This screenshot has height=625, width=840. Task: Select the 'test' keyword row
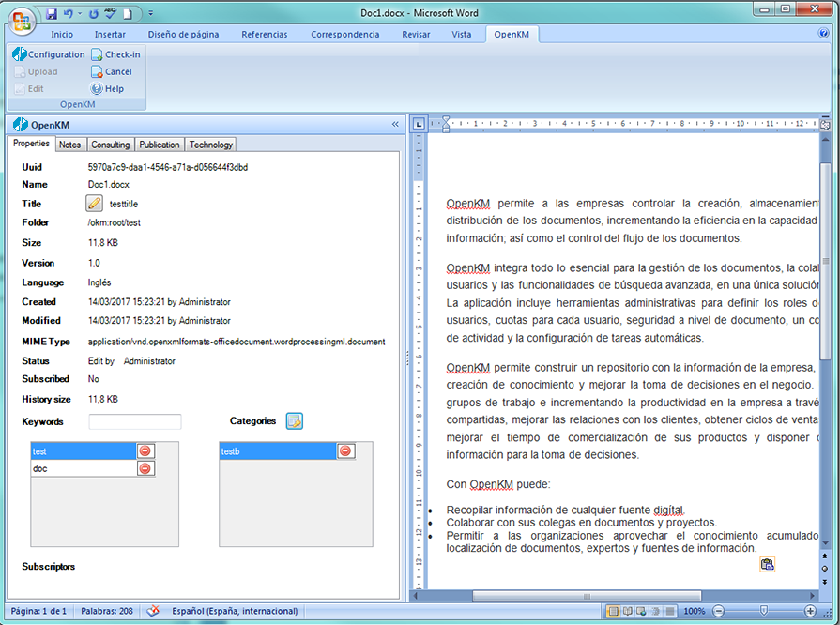(x=84, y=451)
